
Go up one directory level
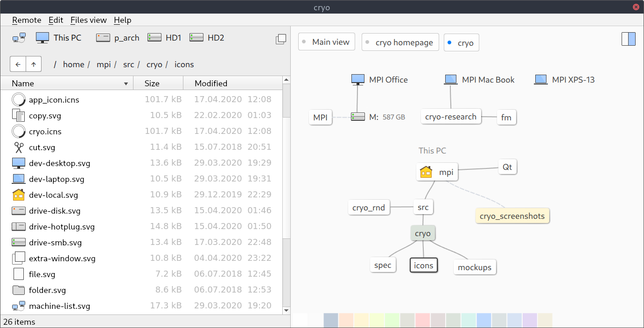click(x=33, y=64)
